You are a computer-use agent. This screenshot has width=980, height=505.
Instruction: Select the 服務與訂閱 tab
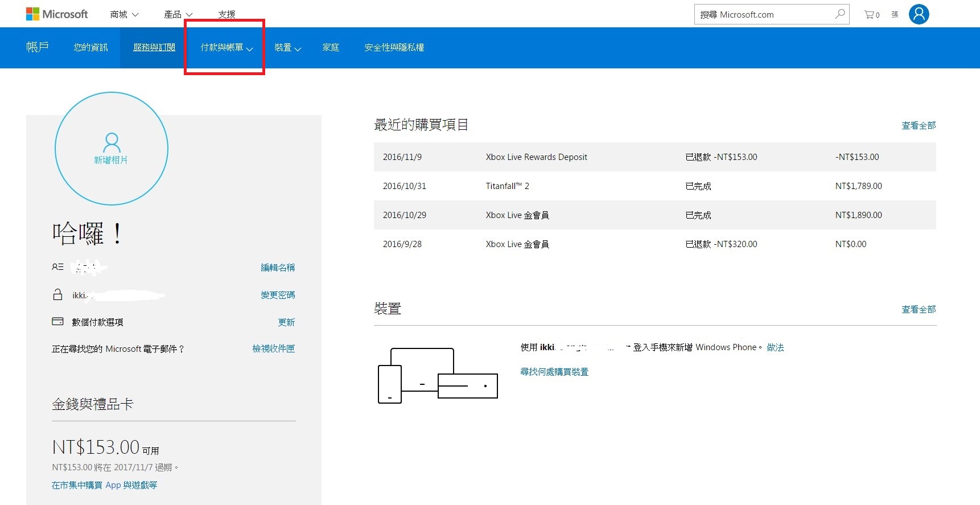point(154,48)
